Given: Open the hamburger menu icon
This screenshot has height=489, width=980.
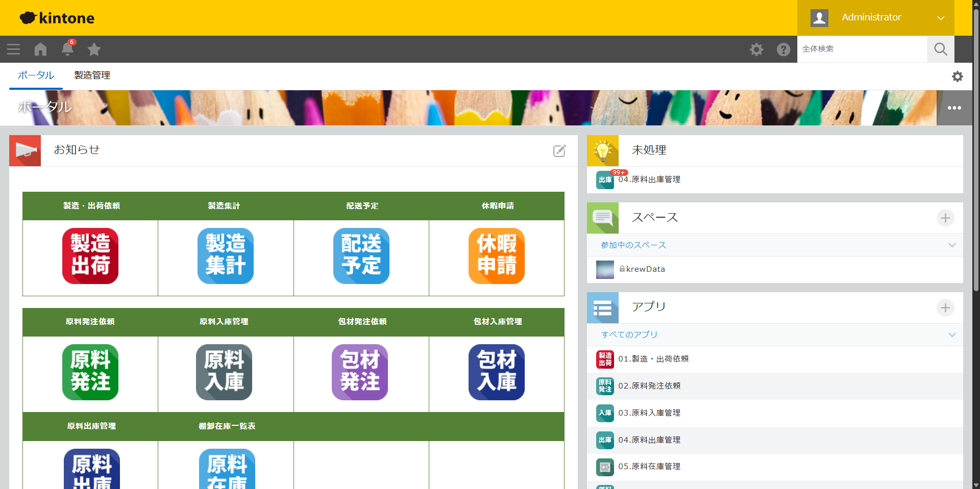Looking at the screenshot, I should coord(13,49).
